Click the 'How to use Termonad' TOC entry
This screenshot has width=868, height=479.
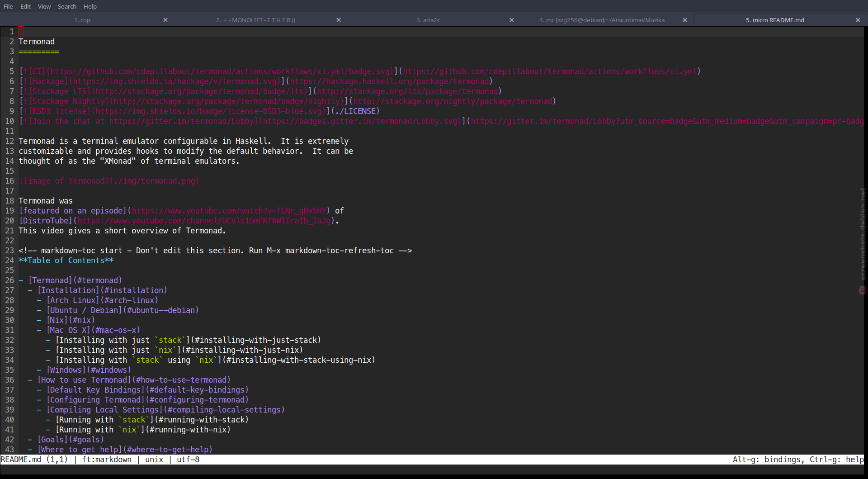(134, 380)
